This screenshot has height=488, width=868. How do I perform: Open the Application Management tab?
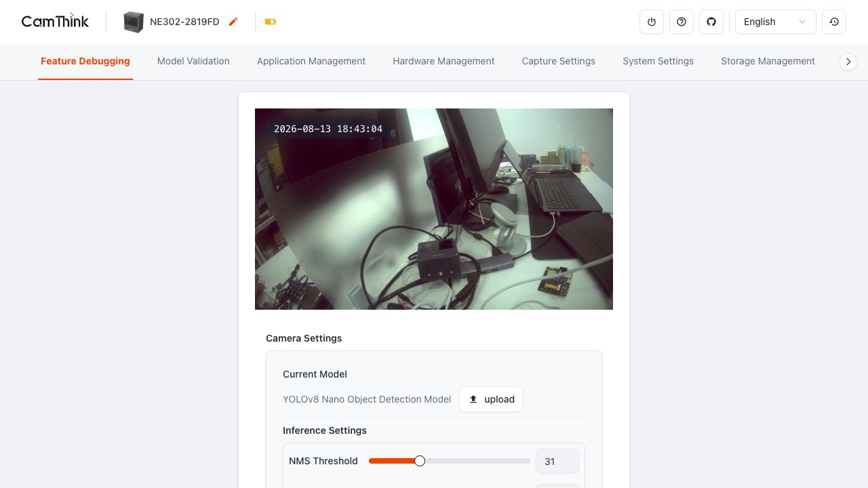click(311, 61)
